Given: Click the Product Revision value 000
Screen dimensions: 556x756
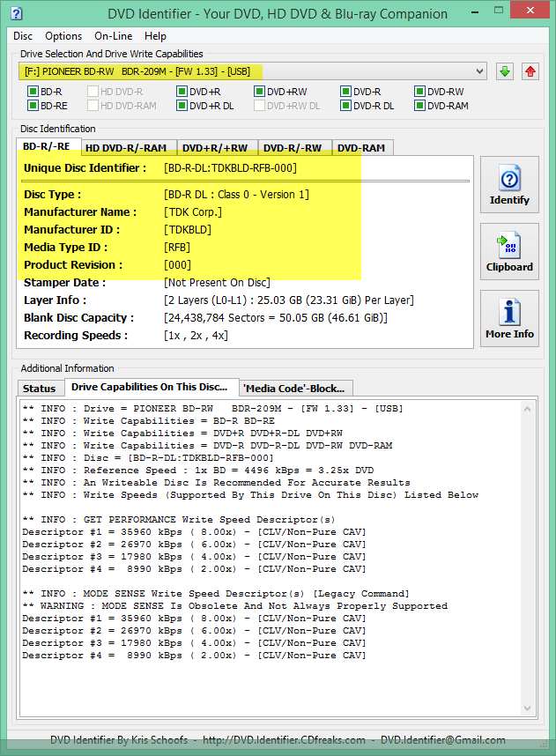Looking at the screenshot, I should pos(177,264).
